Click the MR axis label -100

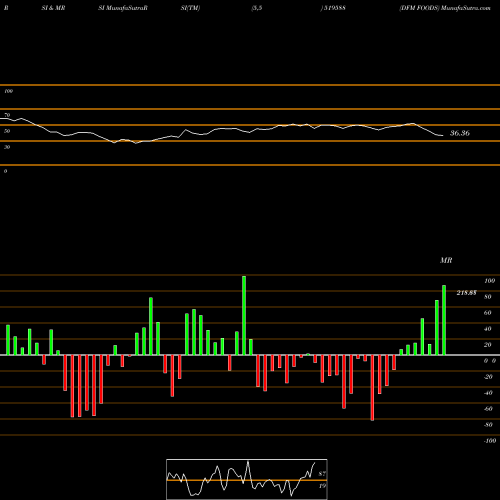pos(490,441)
